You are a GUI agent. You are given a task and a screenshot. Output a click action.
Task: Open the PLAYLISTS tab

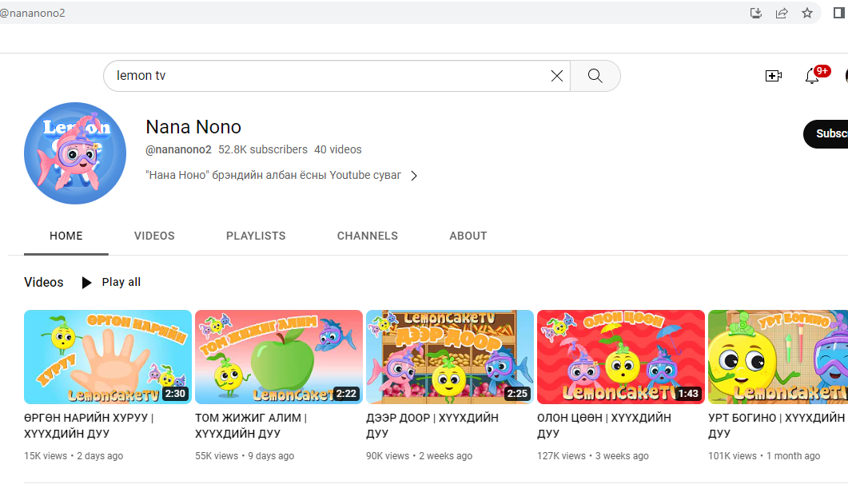[256, 236]
